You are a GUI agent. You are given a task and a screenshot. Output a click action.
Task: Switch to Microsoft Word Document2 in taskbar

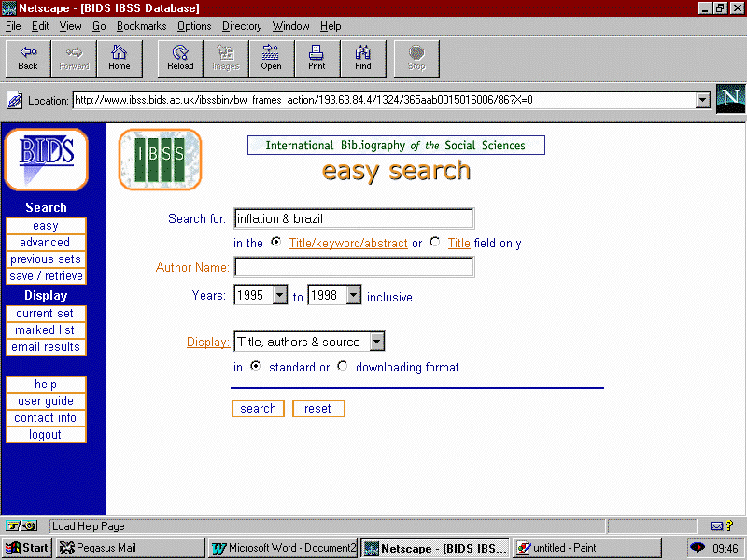[x=284, y=548]
